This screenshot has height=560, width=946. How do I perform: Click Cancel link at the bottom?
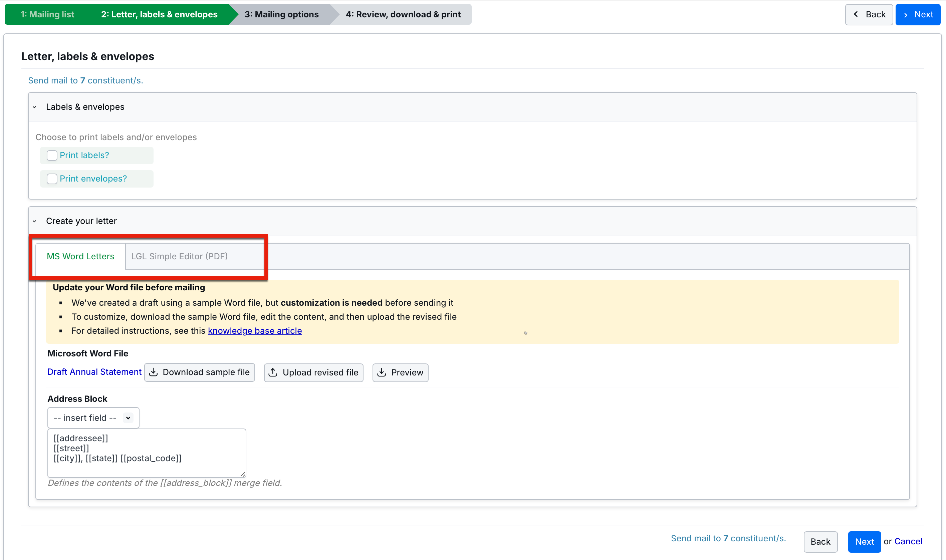[x=908, y=542]
